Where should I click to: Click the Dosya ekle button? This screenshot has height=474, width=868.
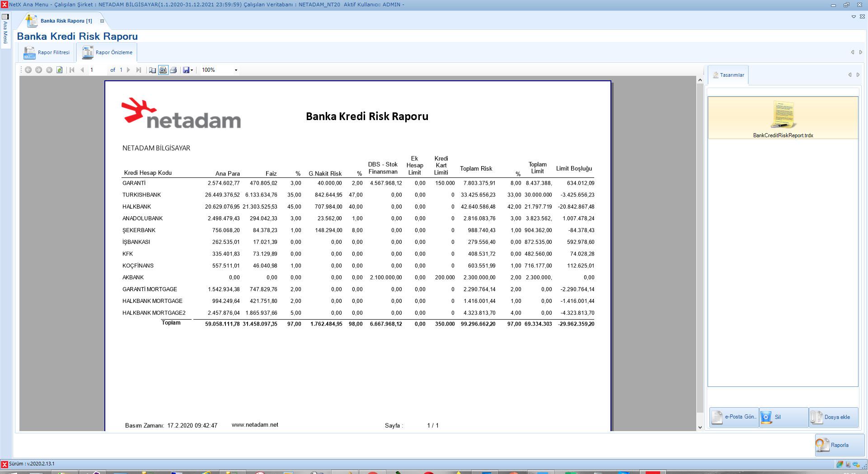(834, 417)
